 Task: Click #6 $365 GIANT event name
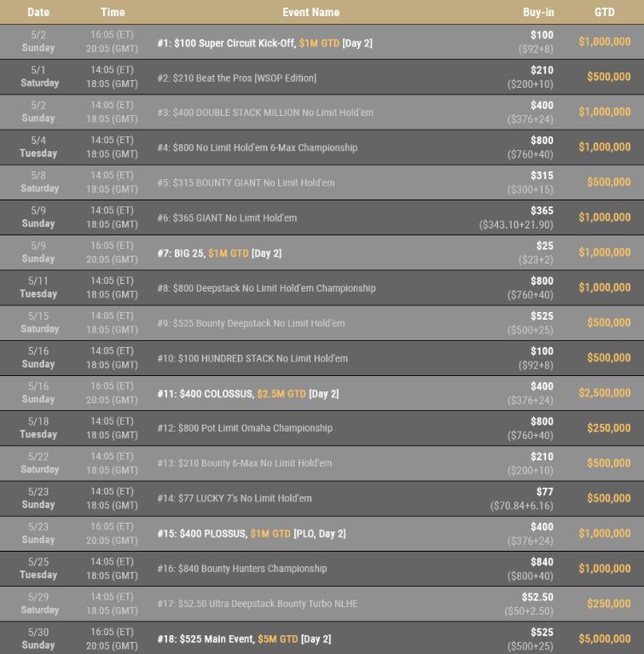click(x=227, y=217)
